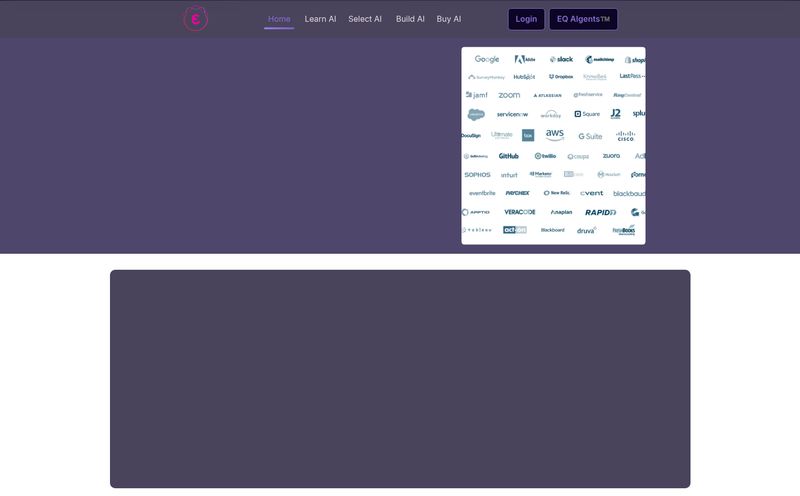Viewport: 800px width, 496px height.
Task: Click the PAYCHEX logo
Action: (x=518, y=193)
